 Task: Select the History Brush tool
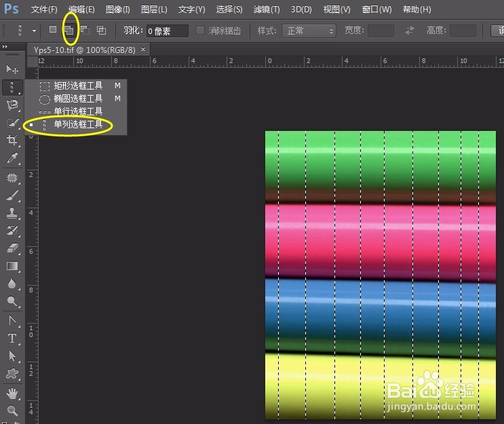12,231
